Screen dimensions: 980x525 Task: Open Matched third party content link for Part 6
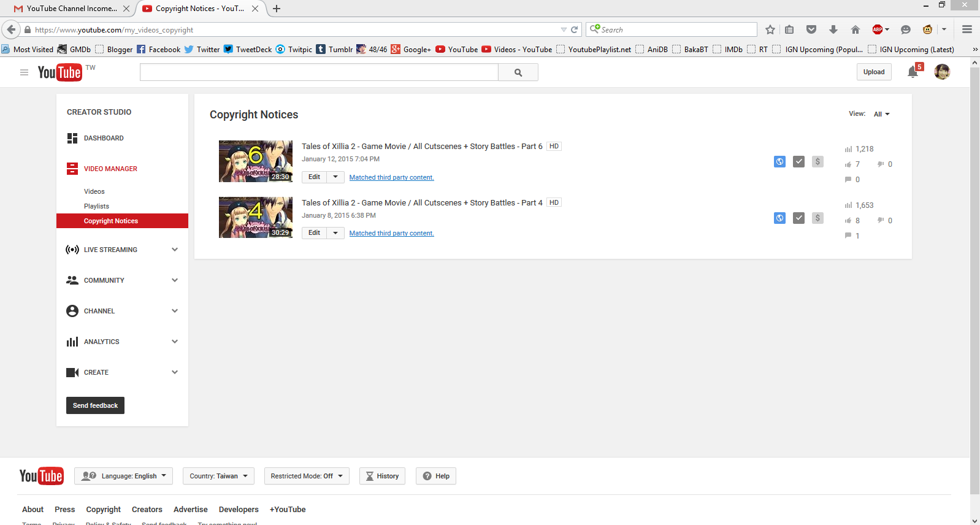(x=391, y=177)
